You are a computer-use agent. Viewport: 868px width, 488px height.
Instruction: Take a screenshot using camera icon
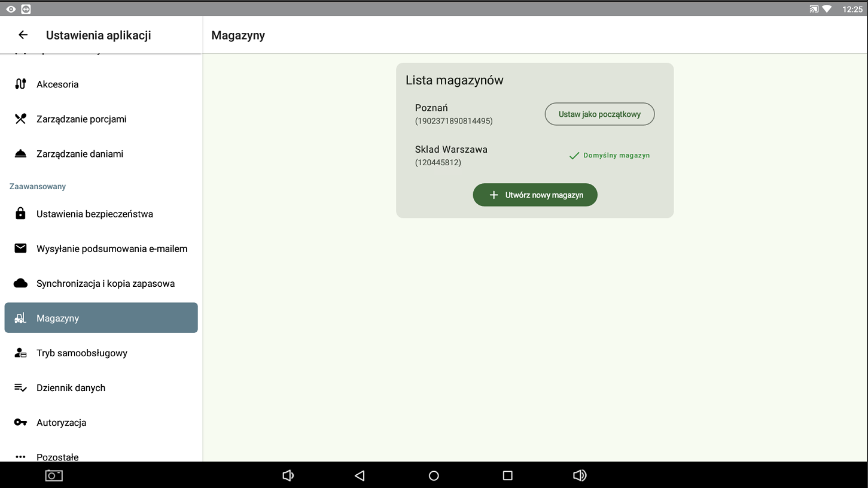point(54,475)
